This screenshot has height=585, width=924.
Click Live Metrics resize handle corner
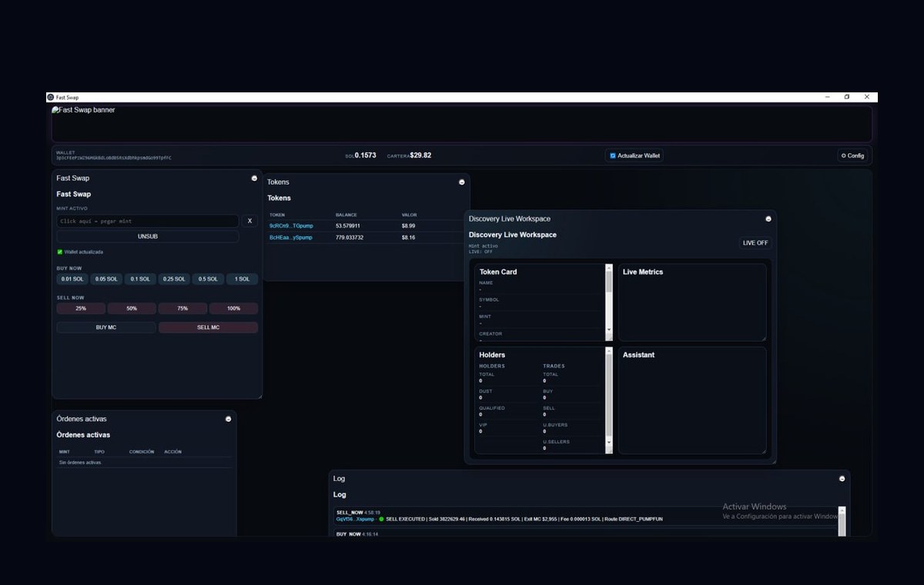763,337
